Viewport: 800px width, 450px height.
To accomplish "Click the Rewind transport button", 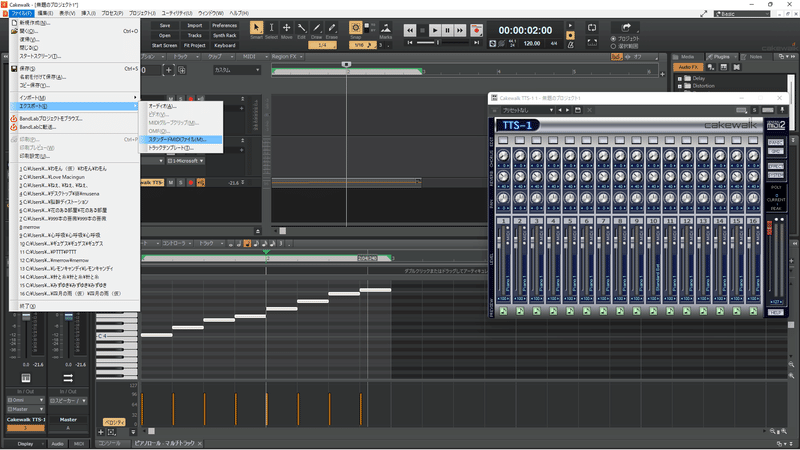I will coord(410,31).
